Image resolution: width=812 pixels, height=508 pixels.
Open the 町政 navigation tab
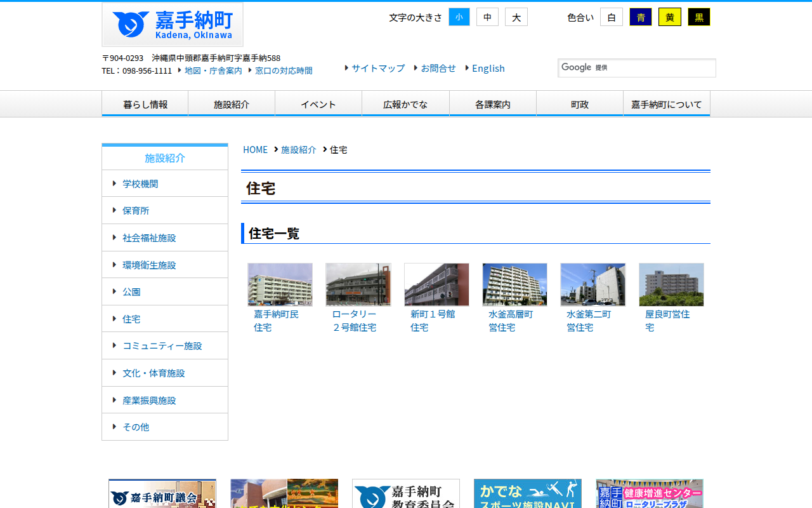(x=579, y=103)
